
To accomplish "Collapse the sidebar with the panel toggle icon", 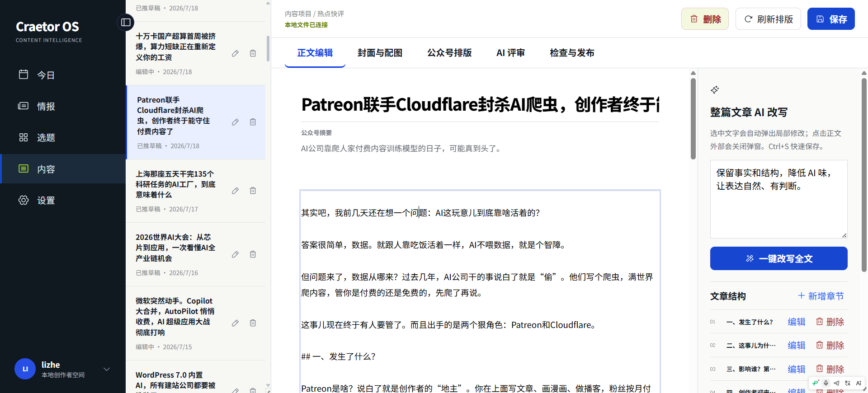I will [x=126, y=22].
